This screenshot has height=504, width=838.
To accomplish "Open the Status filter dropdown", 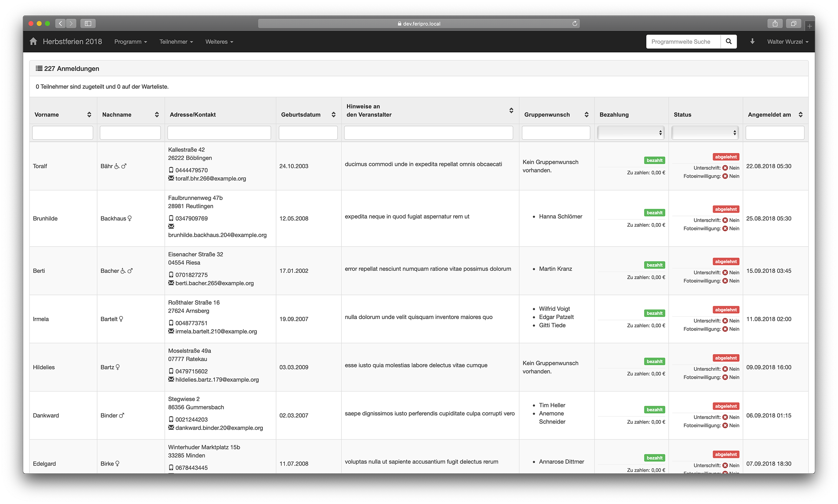I will [705, 133].
